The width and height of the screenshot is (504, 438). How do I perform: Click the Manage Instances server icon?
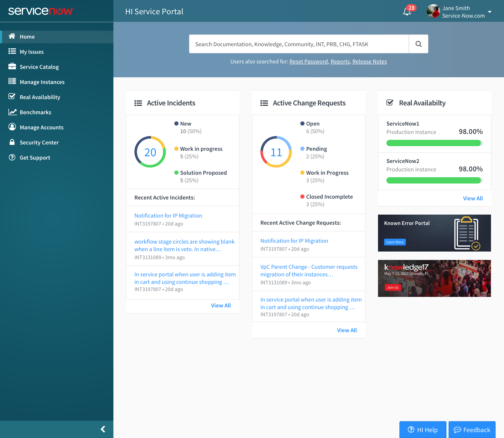tap(12, 81)
